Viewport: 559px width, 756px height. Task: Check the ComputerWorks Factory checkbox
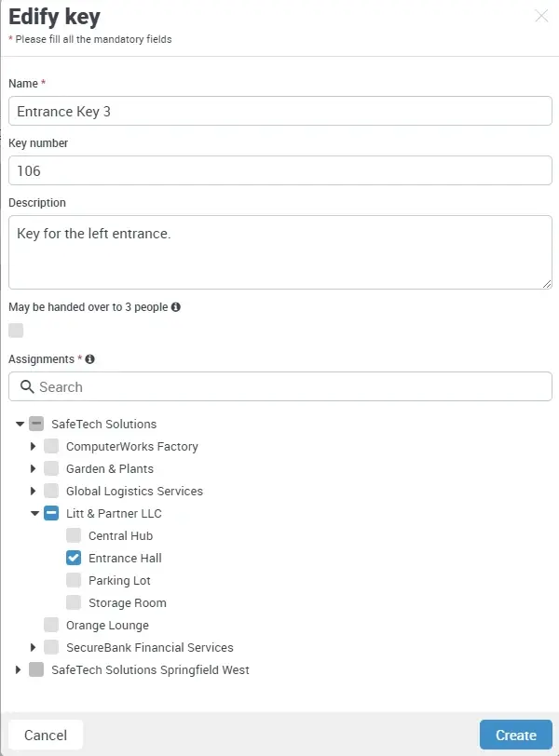51,446
